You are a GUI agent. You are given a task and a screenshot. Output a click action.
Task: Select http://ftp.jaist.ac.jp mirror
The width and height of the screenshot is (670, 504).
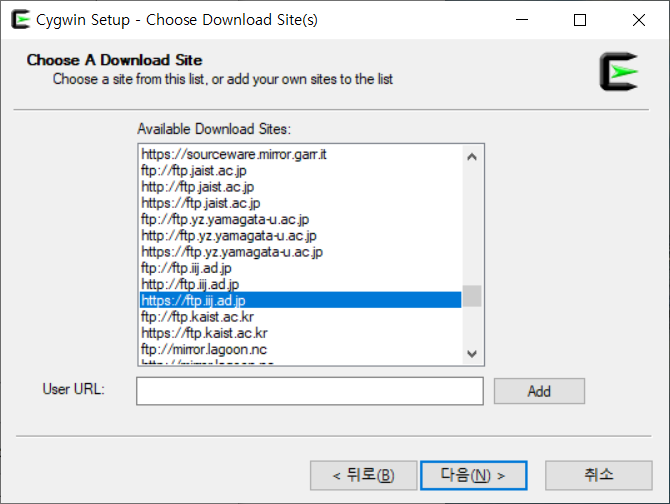click(x=300, y=187)
